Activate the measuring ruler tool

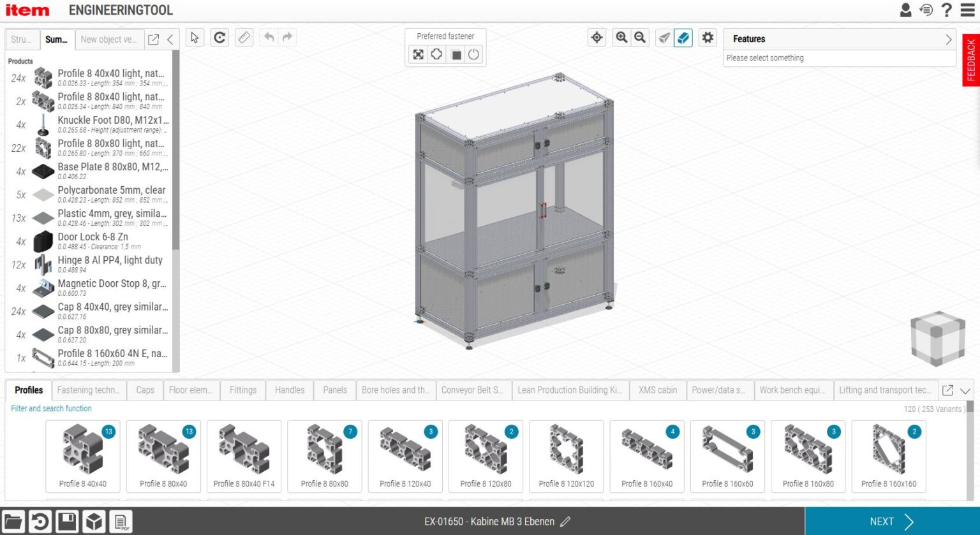coord(244,37)
